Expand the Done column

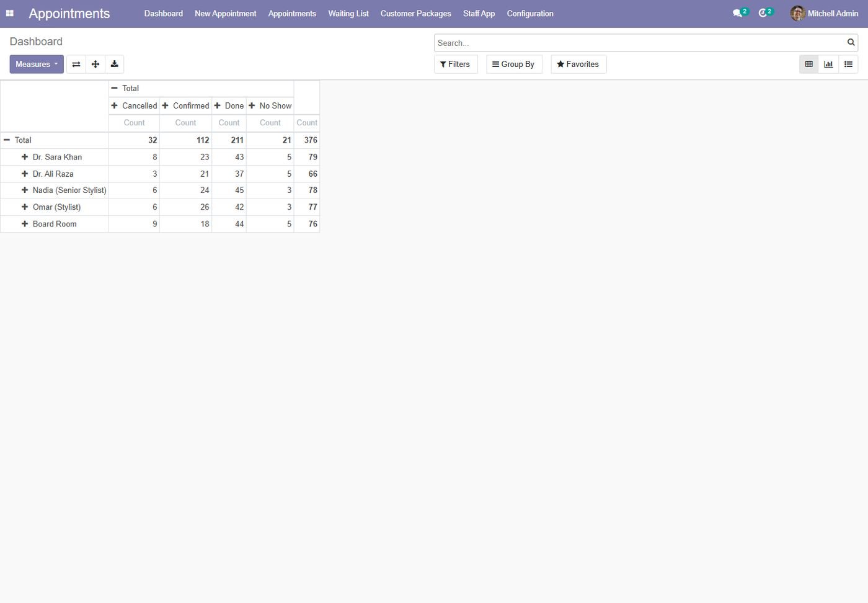point(229,105)
